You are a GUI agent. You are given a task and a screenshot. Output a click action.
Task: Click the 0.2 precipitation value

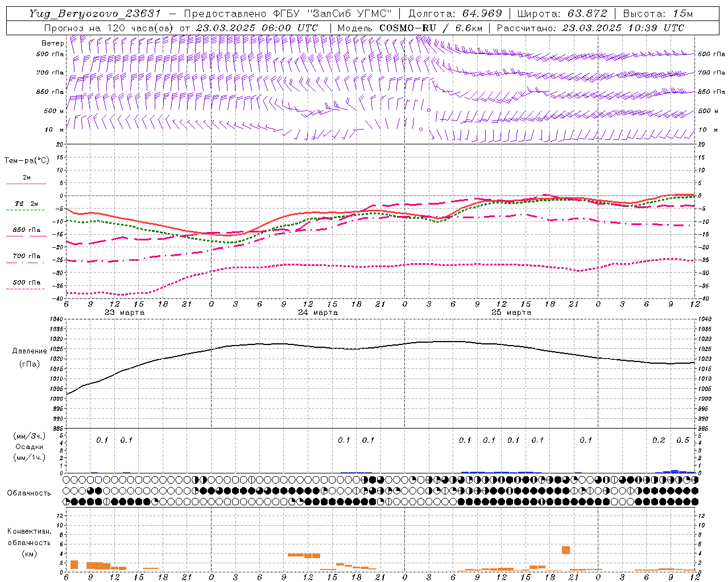click(659, 440)
